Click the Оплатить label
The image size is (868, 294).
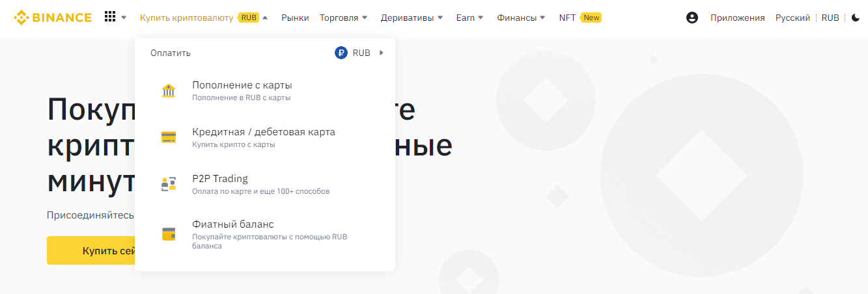tap(171, 53)
